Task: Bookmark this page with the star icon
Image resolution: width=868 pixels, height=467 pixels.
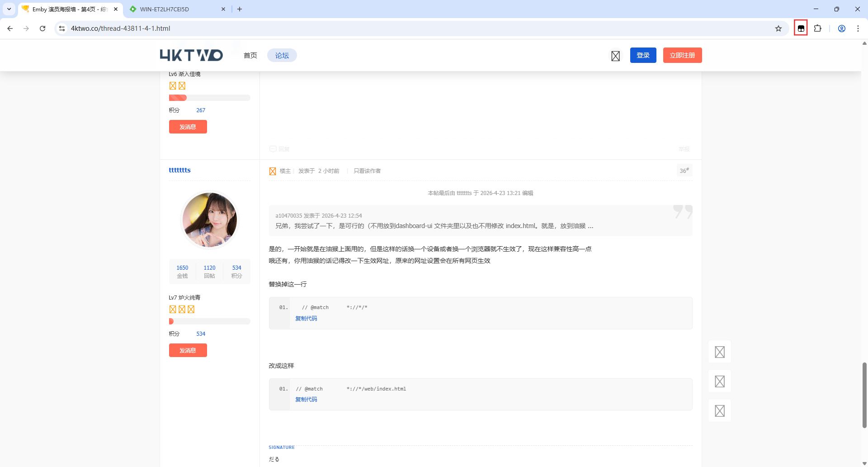Action: [x=778, y=29]
